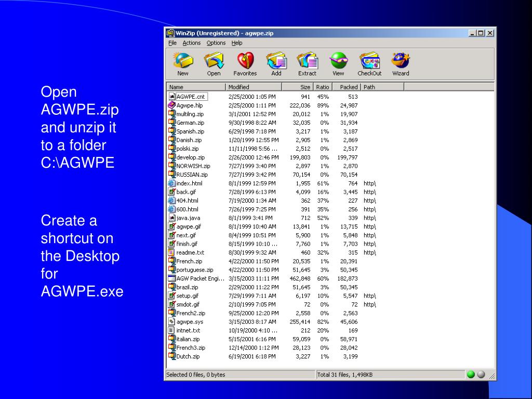The width and height of the screenshot is (532, 399).
Task: Select the Danish.zip file name
Action: pos(189,140)
